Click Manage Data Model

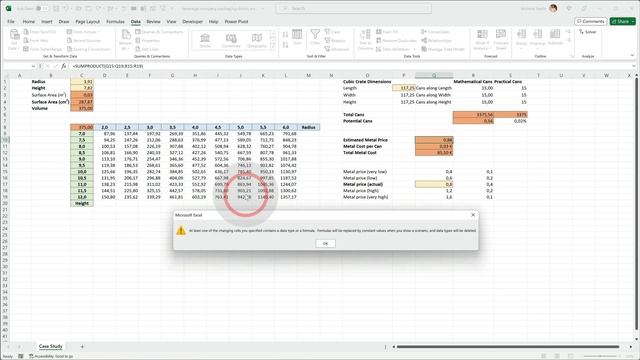point(443,49)
